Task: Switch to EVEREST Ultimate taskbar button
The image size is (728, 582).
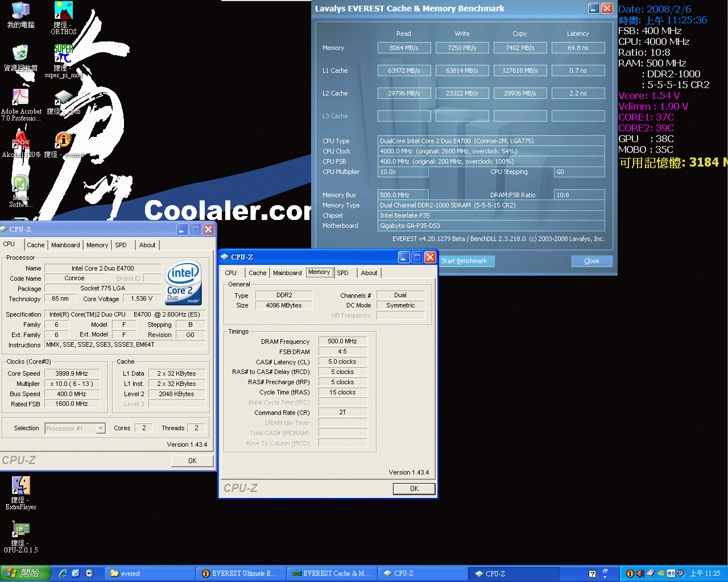Action: (241, 573)
